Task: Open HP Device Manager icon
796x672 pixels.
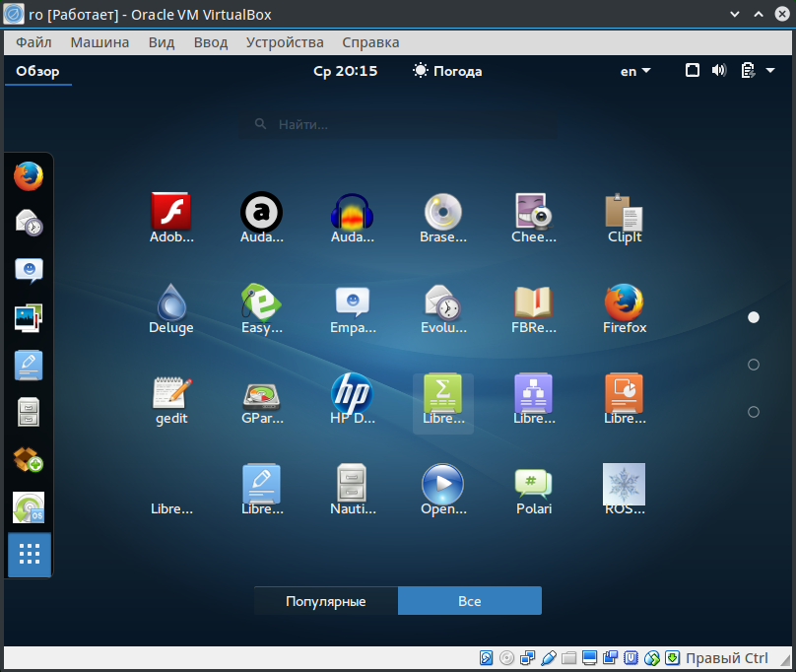Action: pyautogui.click(x=353, y=399)
